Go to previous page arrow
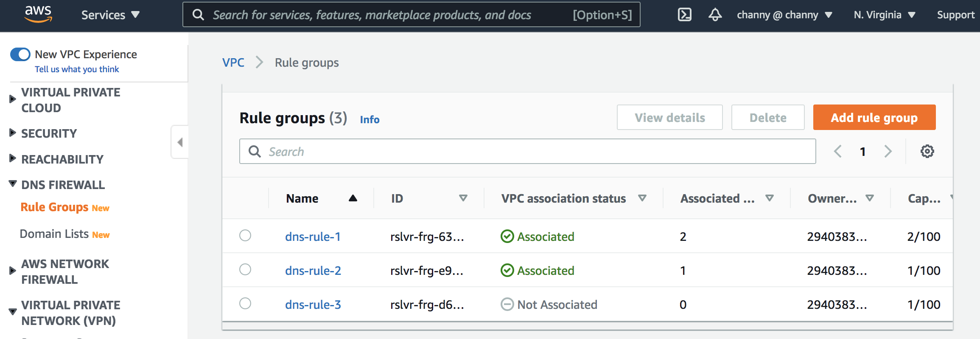 838,151
